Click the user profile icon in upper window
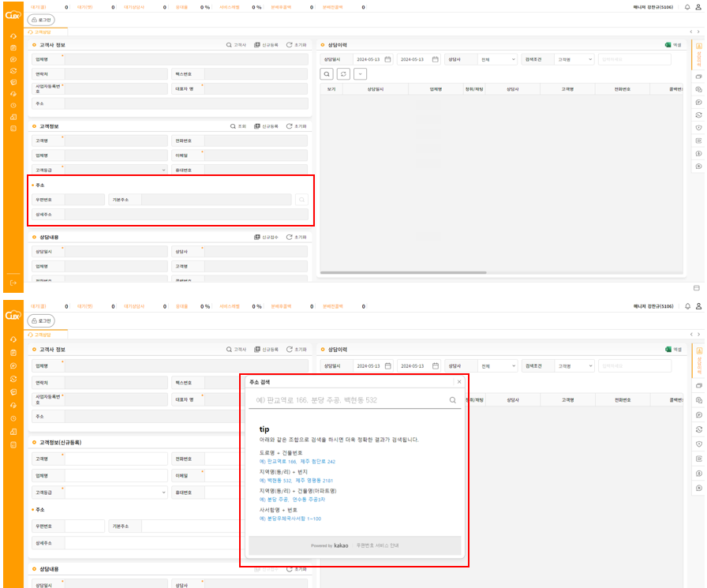The height and width of the screenshot is (588, 707). pyautogui.click(x=698, y=7)
